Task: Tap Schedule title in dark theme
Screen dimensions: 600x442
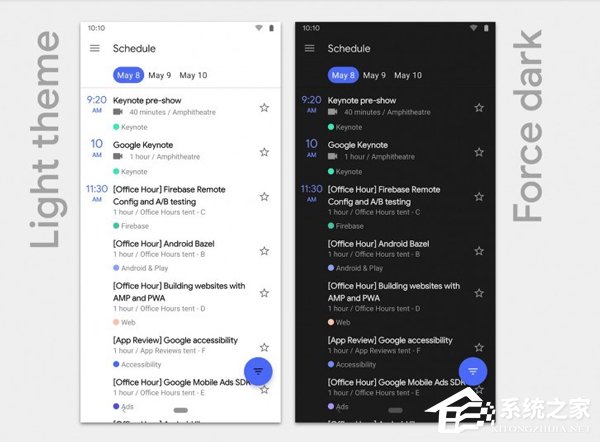Action: pyautogui.click(x=349, y=48)
